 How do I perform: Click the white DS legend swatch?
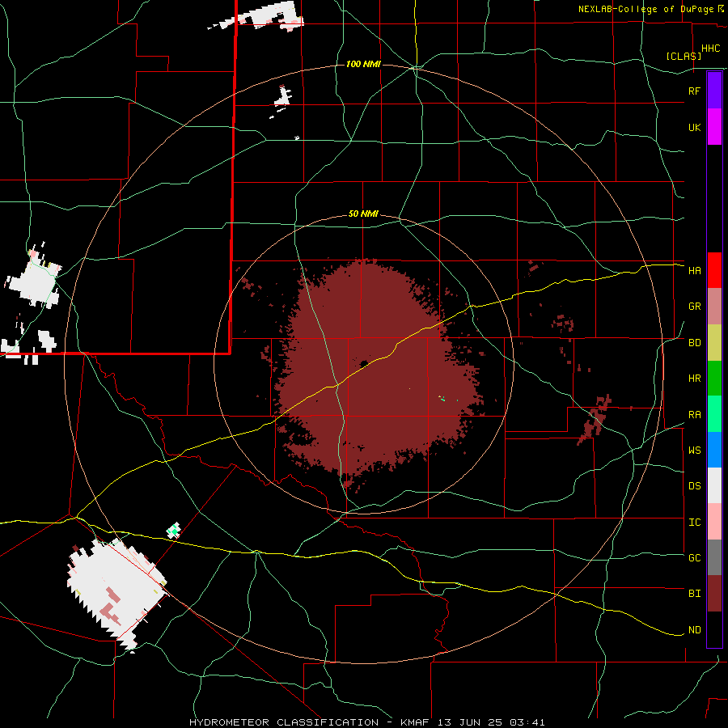pyautogui.click(x=714, y=485)
